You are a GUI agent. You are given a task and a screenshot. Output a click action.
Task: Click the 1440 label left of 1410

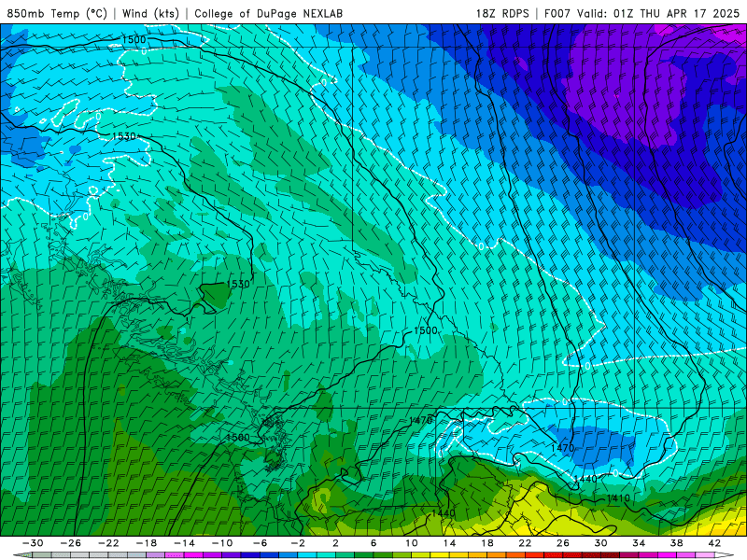585,479
